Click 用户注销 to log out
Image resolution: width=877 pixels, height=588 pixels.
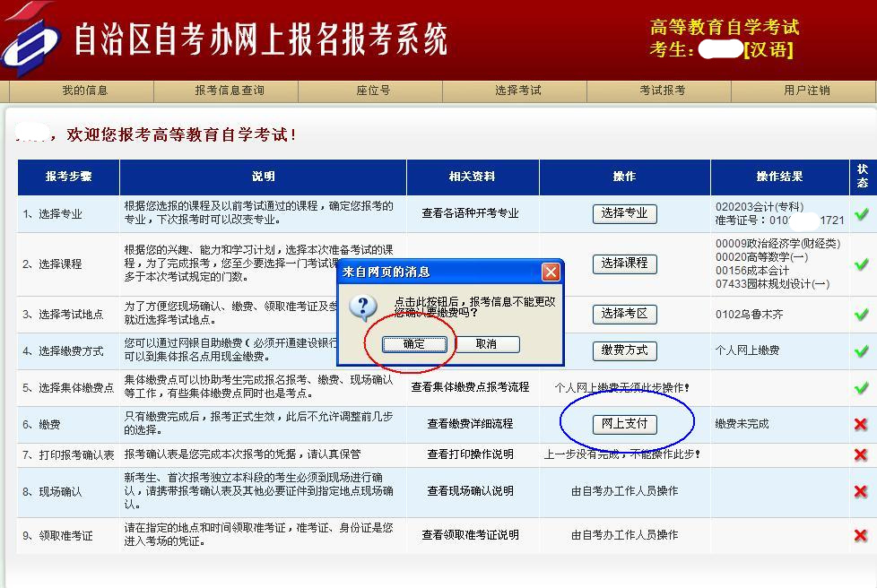click(x=806, y=90)
